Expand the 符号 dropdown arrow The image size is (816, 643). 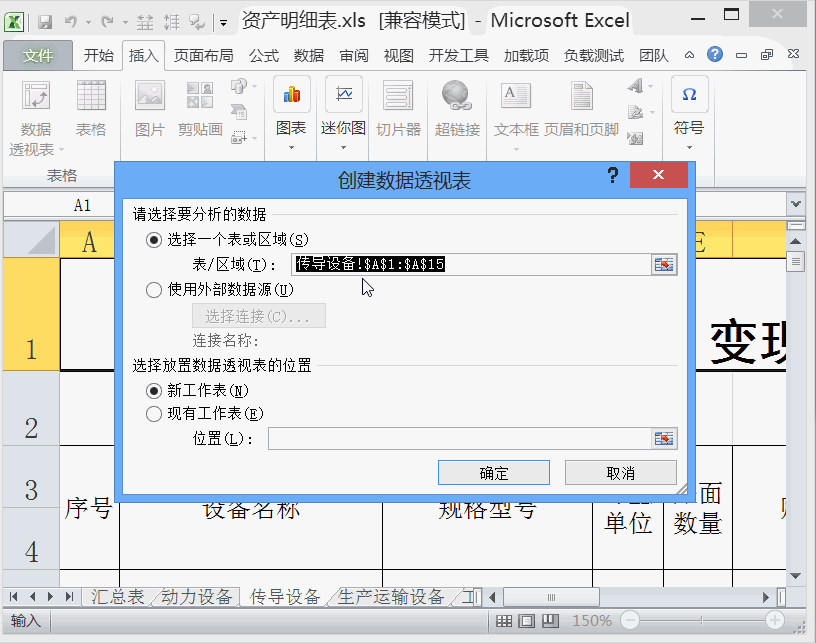690,148
